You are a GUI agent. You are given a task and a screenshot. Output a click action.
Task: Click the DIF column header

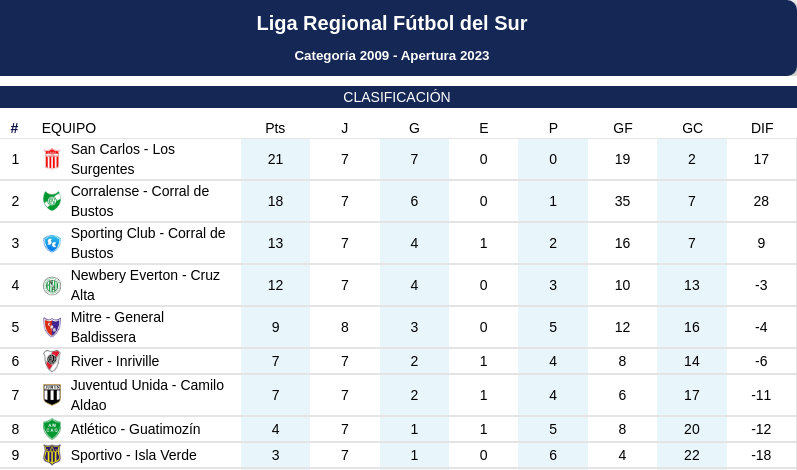pyautogui.click(x=761, y=128)
